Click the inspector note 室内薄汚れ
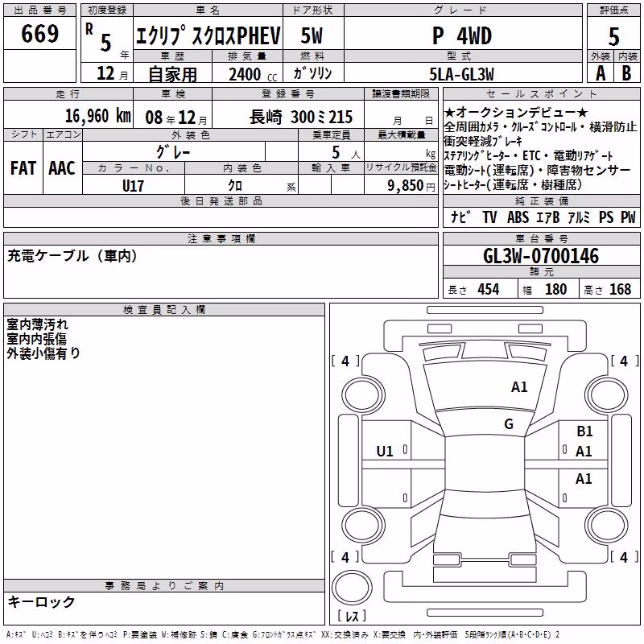 click(37, 324)
